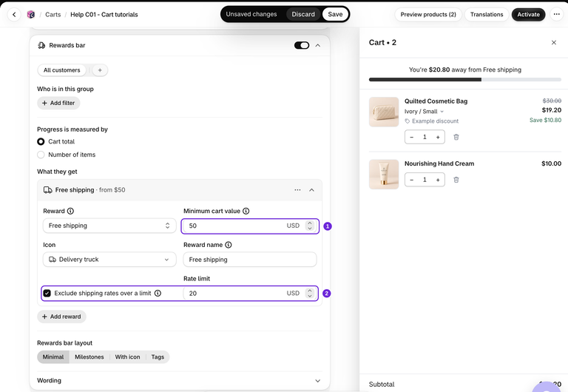Image resolution: width=568 pixels, height=392 pixels.
Task: Click the free shipping progress bar
Action: click(465, 80)
